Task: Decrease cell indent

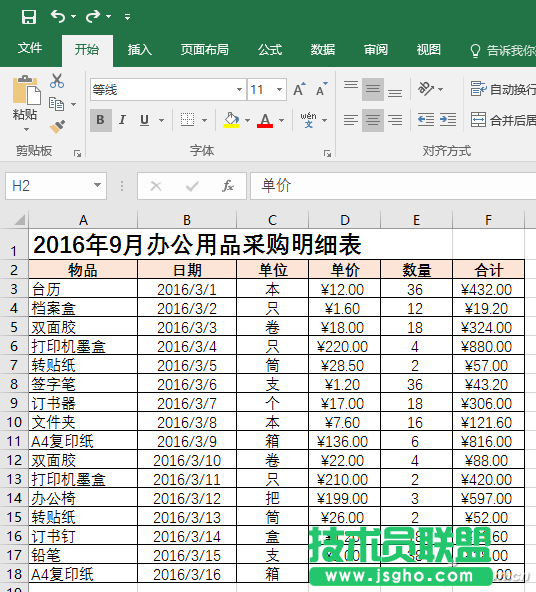Action: coord(426,120)
